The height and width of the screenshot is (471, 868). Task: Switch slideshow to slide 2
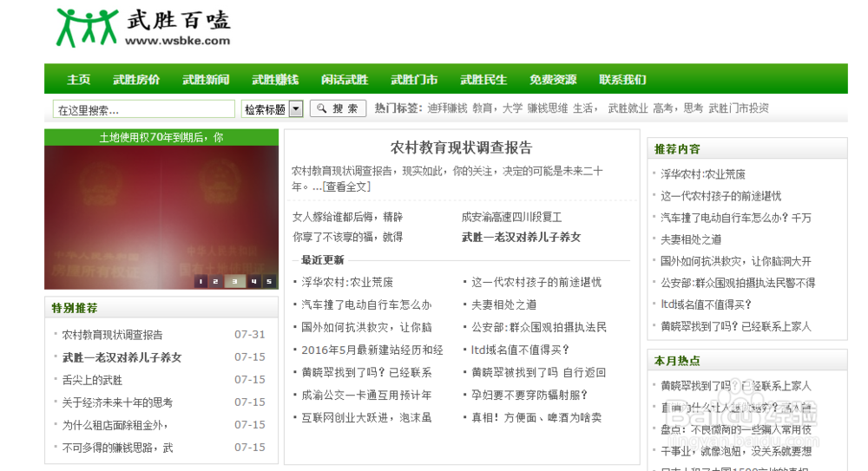pos(215,281)
